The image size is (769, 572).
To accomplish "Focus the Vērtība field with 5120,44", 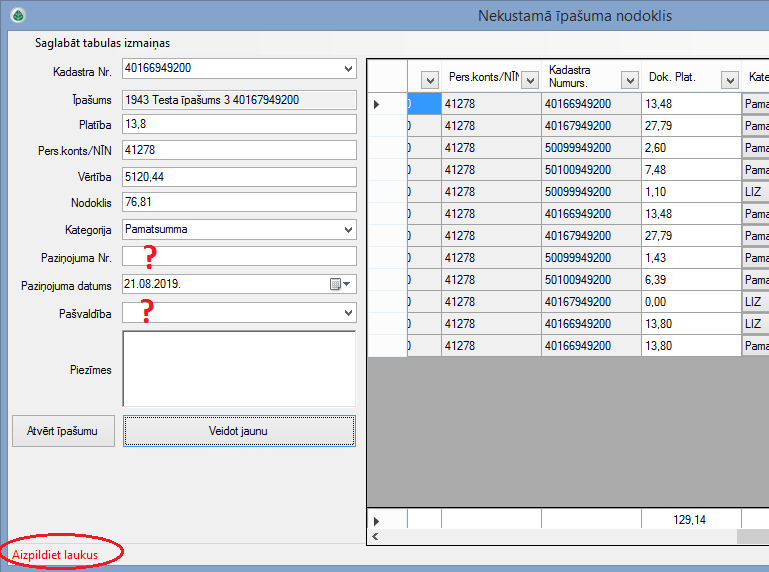I will [238, 177].
